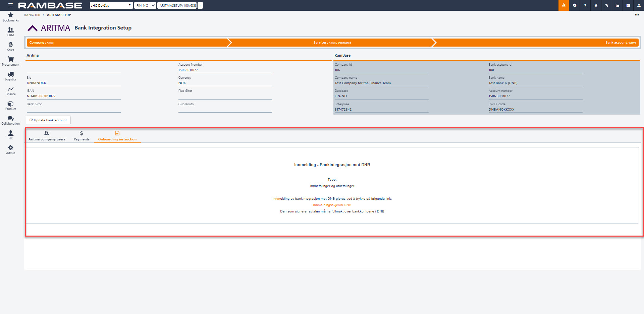Open the FIN-NO database dropdown
This screenshot has height=314, width=644.
point(145,5)
